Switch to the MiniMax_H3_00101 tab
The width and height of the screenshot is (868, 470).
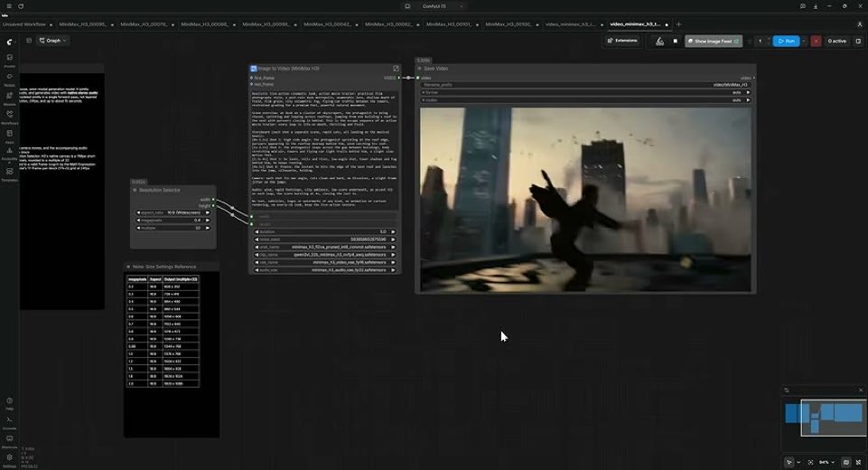pyautogui.click(x=450, y=24)
